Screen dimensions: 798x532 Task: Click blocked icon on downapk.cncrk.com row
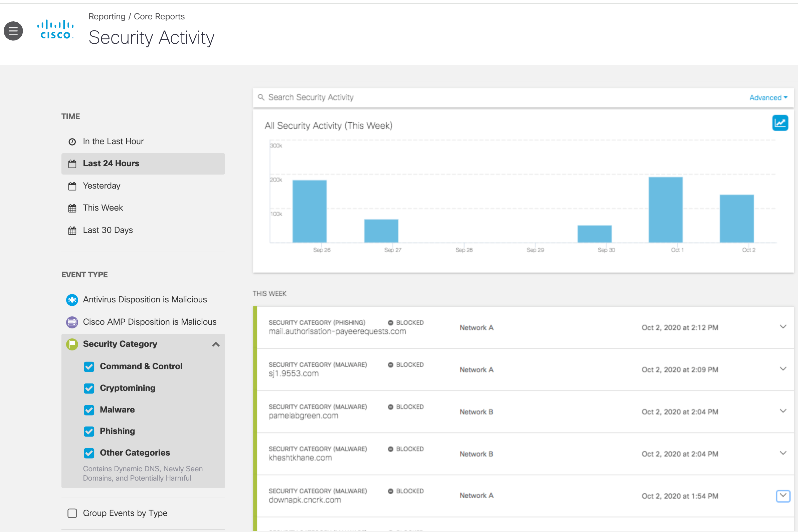(x=391, y=491)
